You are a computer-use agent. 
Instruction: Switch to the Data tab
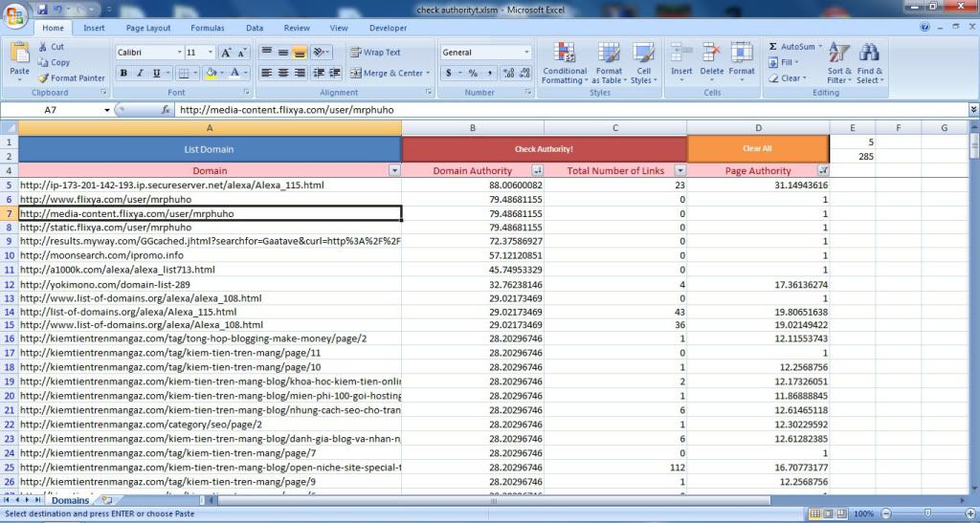point(255,28)
